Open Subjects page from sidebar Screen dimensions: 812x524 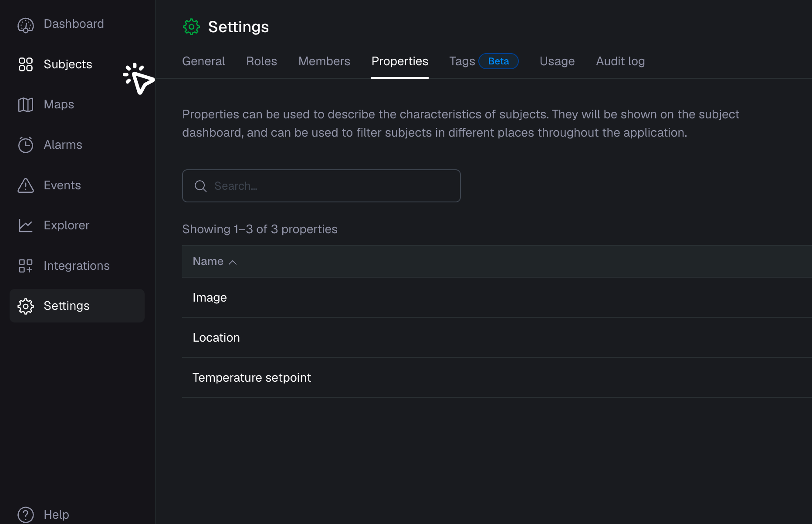[68, 64]
